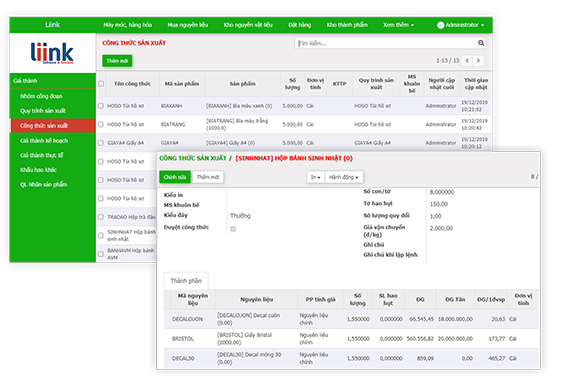The width and height of the screenshot is (570, 382).
Task: Click the ĐG Tấn column header
Action: coord(455,299)
